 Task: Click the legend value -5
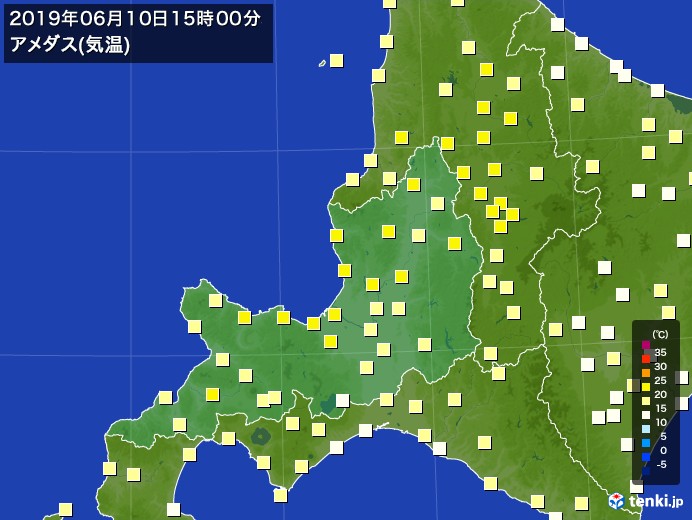tap(661, 464)
